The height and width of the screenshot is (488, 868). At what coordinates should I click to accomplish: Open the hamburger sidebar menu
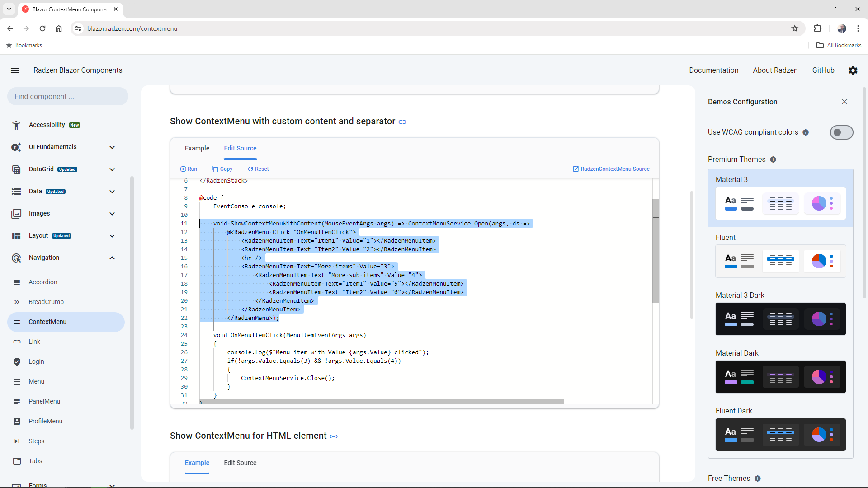pos(15,70)
